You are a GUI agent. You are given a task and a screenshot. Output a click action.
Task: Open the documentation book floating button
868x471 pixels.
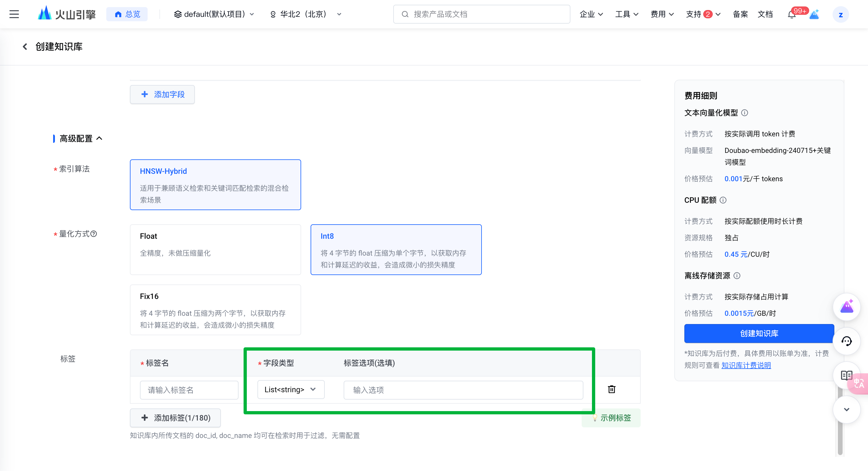click(x=846, y=375)
